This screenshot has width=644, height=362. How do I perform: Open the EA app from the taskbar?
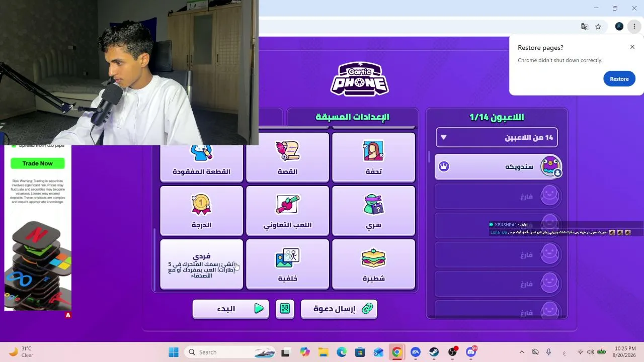tap(416, 352)
